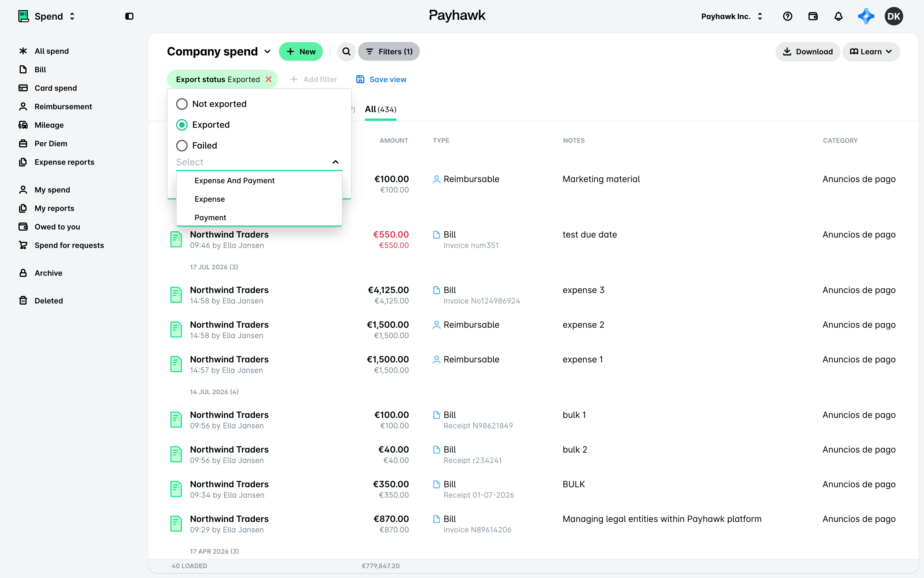This screenshot has height=578, width=924.
Task: Open the help question mark icon
Action: pos(787,16)
